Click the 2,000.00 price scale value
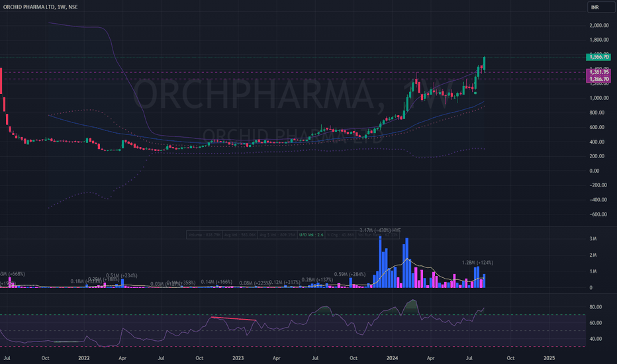Image resolution: width=617 pixels, height=364 pixels. tap(599, 26)
